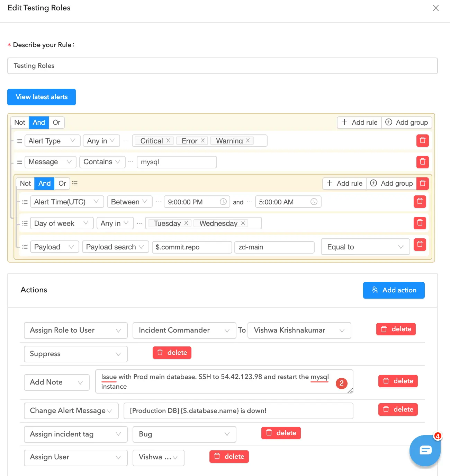Image resolution: width=450 pixels, height=476 pixels.
Task: Open the chat support widget
Action: (425, 450)
